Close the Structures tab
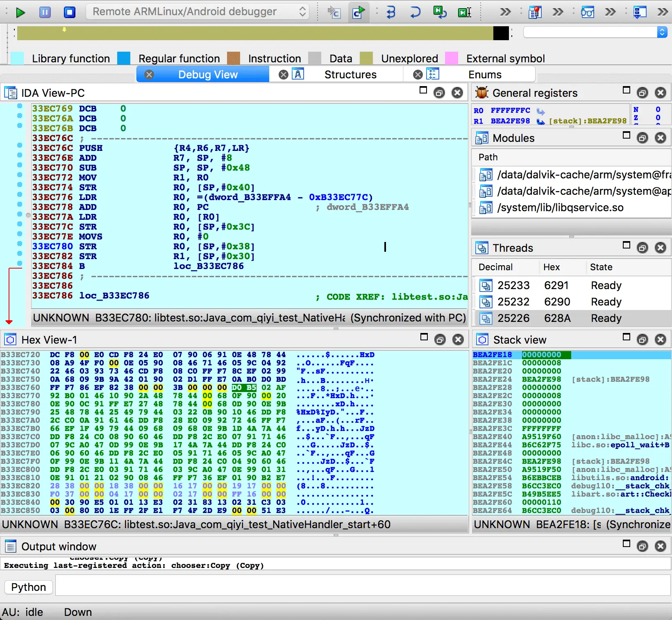This screenshot has width=672, height=620. (283, 75)
